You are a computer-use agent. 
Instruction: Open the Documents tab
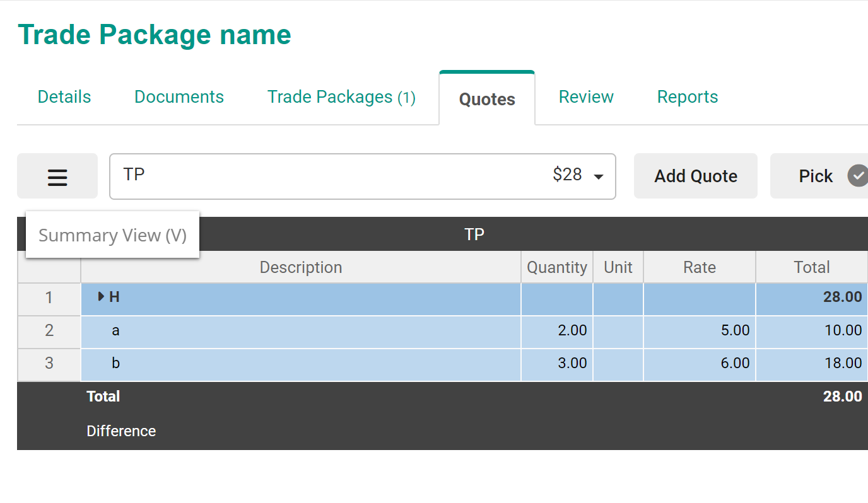pyautogui.click(x=179, y=97)
